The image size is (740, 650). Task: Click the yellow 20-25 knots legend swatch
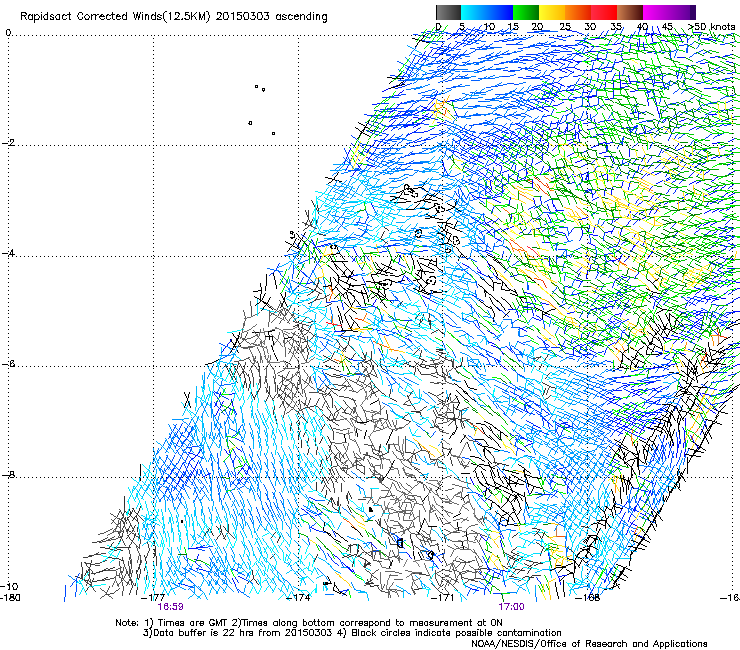(552, 12)
